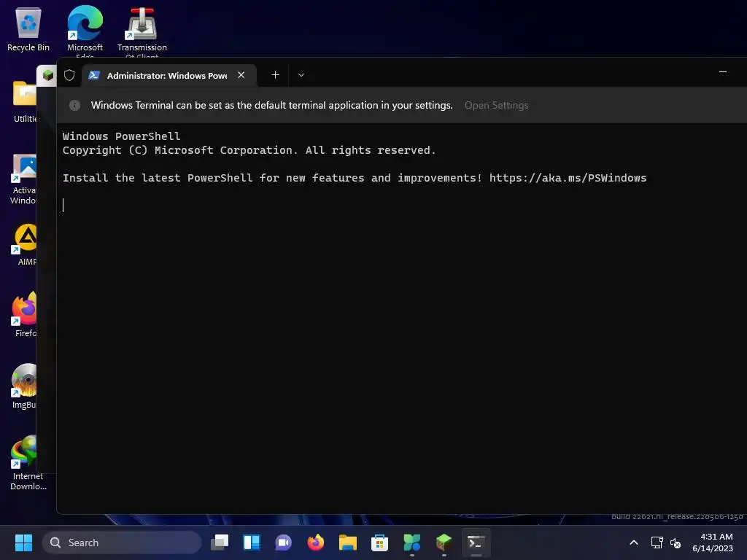The width and height of the screenshot is (747, 560).
Task: Click the https://aka.ms/PSWindows URL text
Action: [x=568, y=178]
